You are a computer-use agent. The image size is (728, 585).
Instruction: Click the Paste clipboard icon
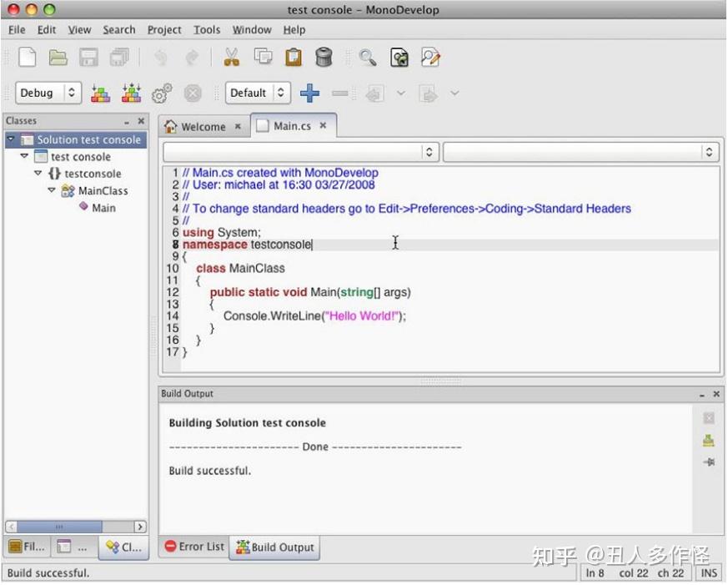(x=294, y=57)
